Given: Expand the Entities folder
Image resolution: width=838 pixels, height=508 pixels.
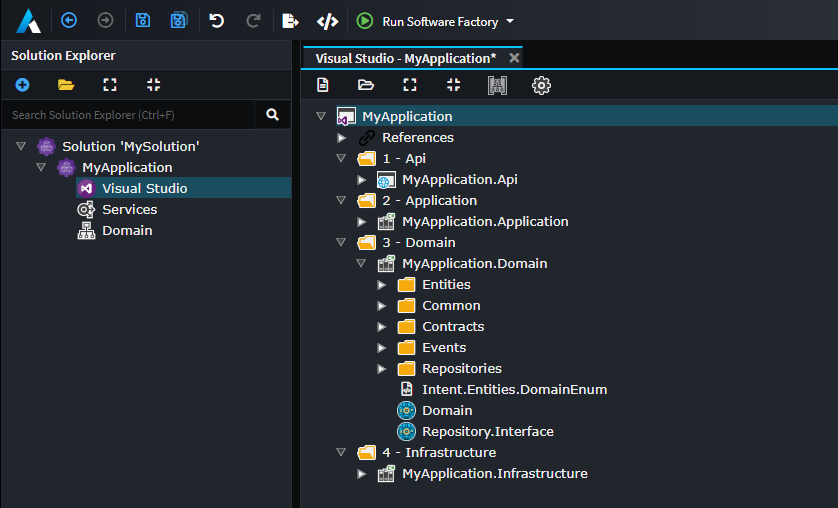Looking at the screenshot, I should pyautogui.click(x=382, y=285).
